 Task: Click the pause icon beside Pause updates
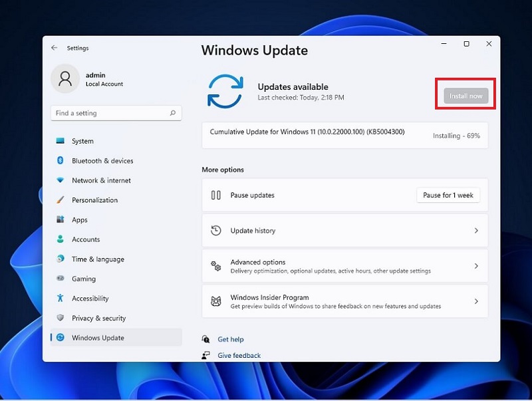(215, 195)
